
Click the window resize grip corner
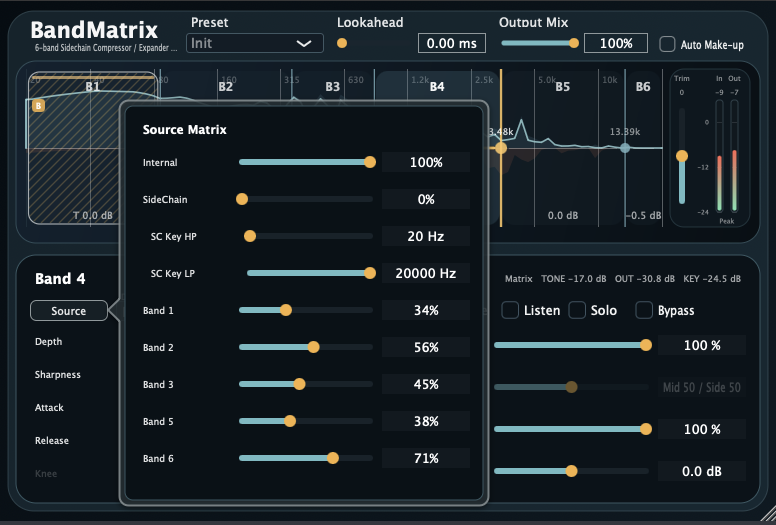[x=768, y=514]
